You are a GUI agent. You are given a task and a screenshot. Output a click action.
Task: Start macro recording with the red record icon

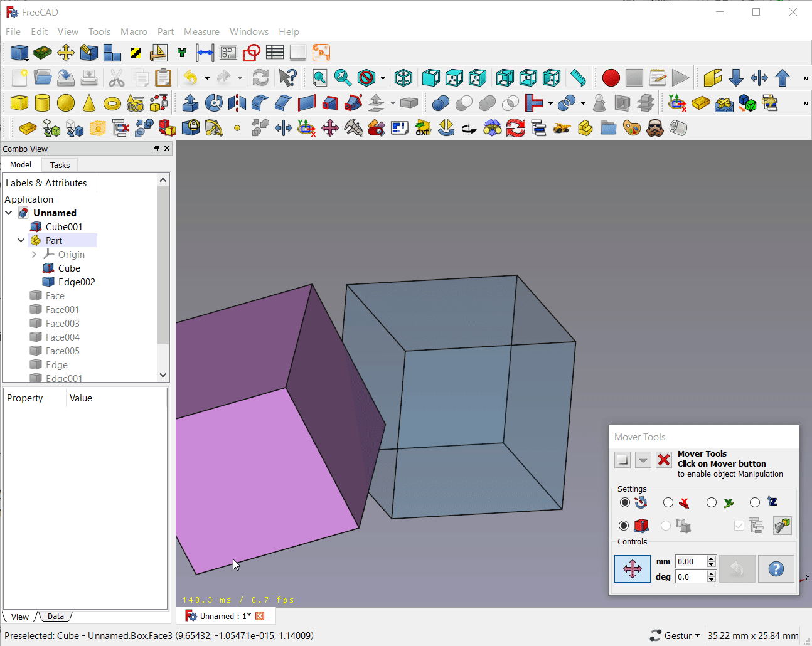(x=611, y=78)
